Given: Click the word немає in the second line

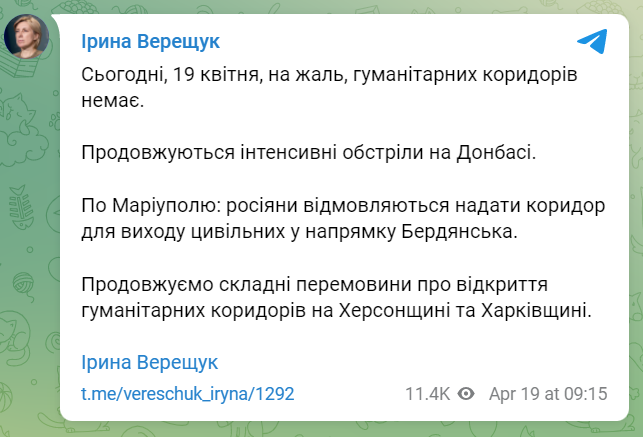Looking at the screenshot, I should click(x=113, y=101).
